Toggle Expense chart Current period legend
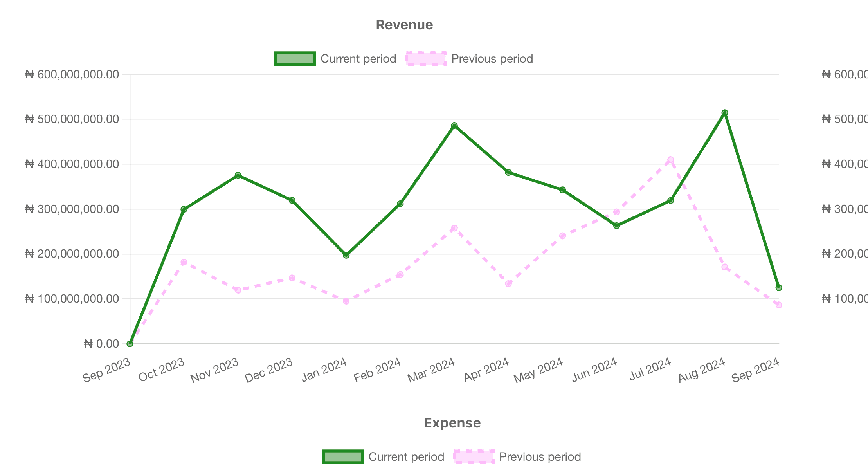This screenshot has width=868, height=467. tap(383, 457)
